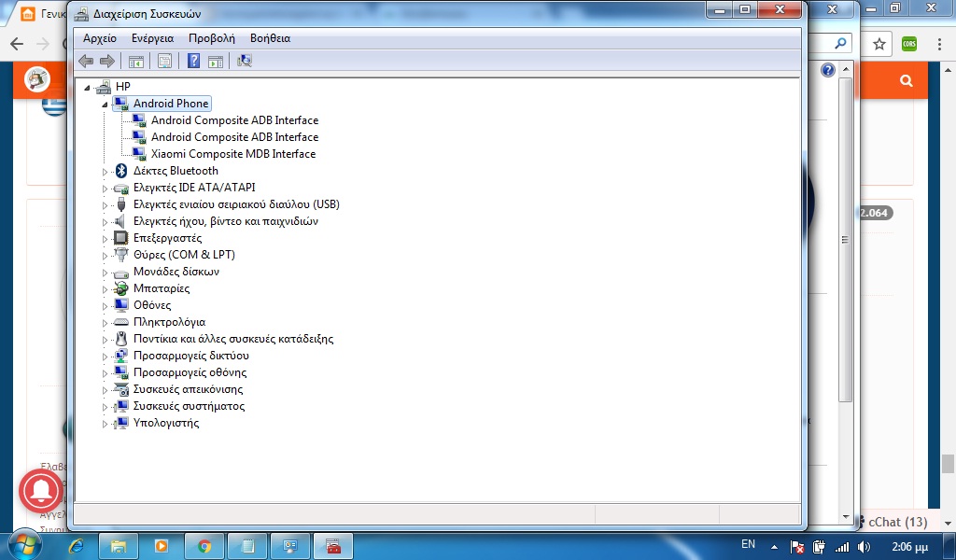The image size is (956, 560).
Task: Click the Back arrow in Device Manager toolbar
Action: click(86, 61)
